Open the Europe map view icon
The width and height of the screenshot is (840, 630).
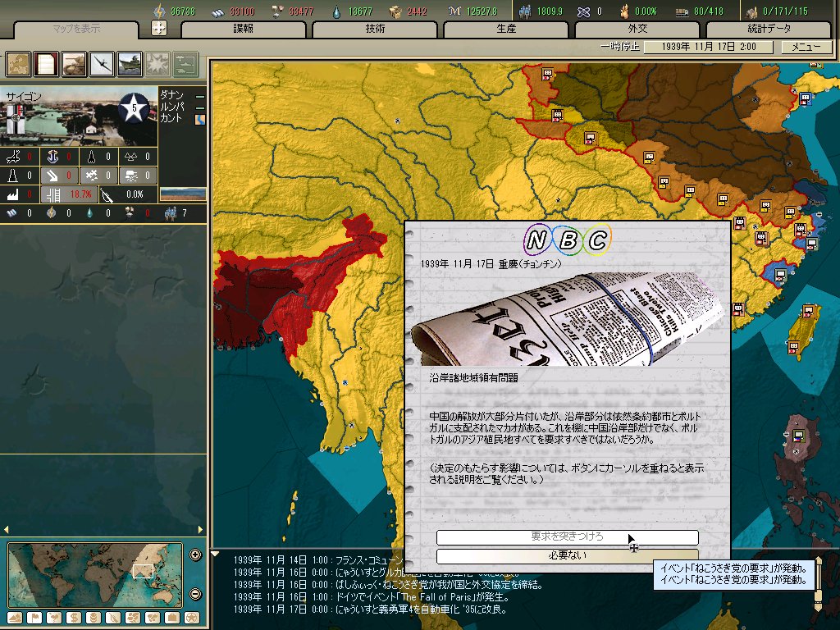[x=19, y=64]
